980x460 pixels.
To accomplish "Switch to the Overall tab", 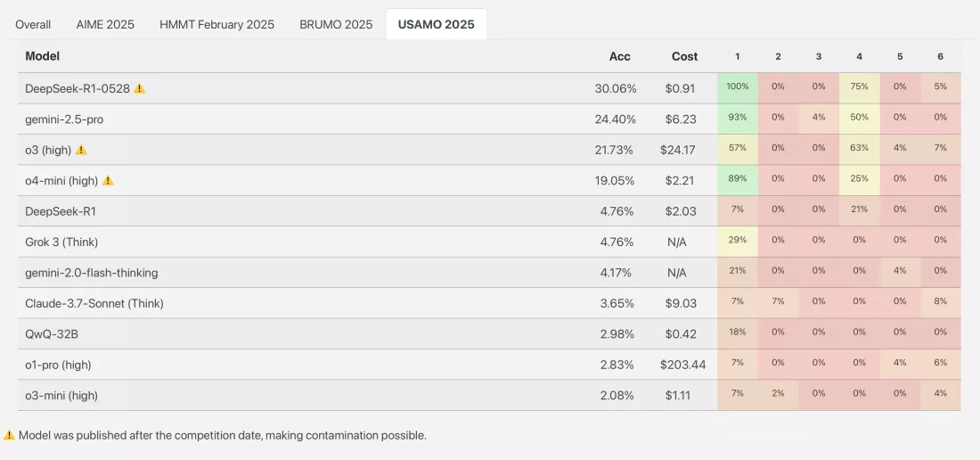I will [33, 24].
